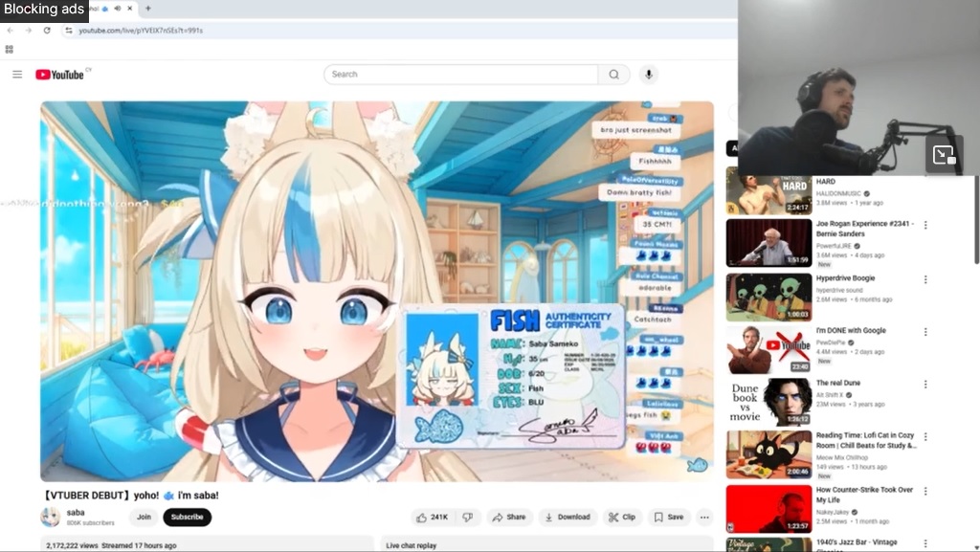
Task: Join the saba channel membership
Action: [144, 517]
